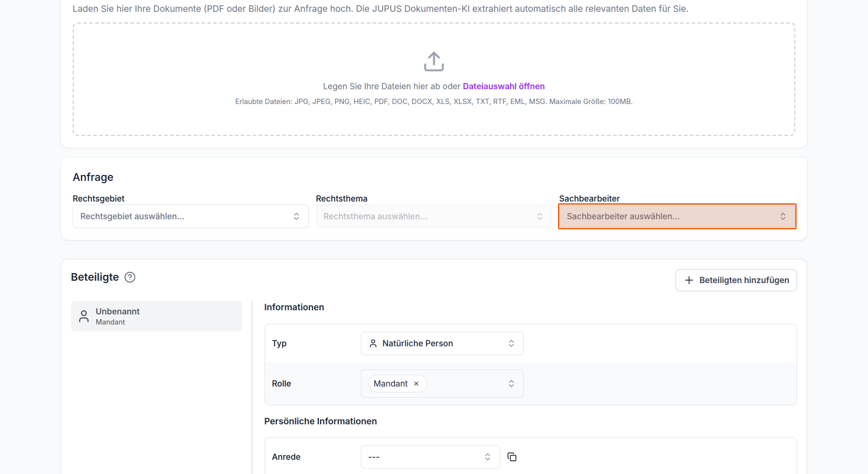Remove the Mandant role chip via x
Image resolution: width=868 pixels, height=474 pixels.
(416, 384)
